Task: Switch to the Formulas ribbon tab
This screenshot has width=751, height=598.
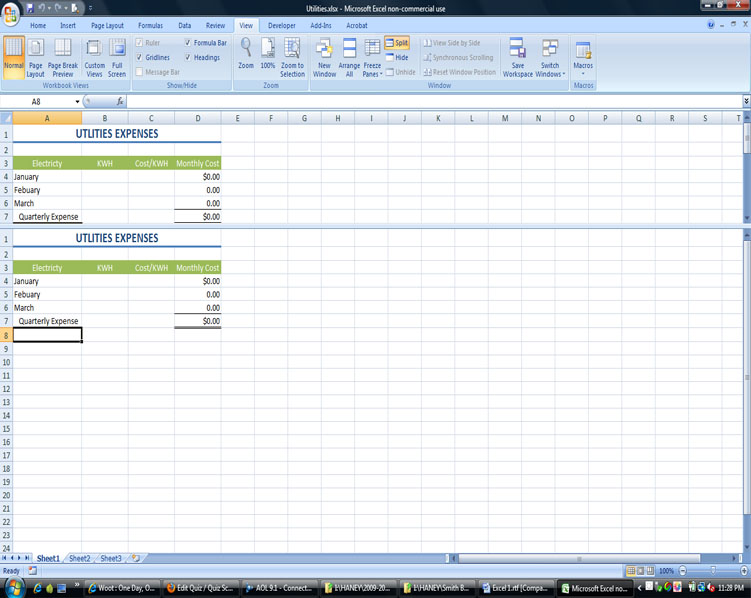Action: click(x=150, y=25)
